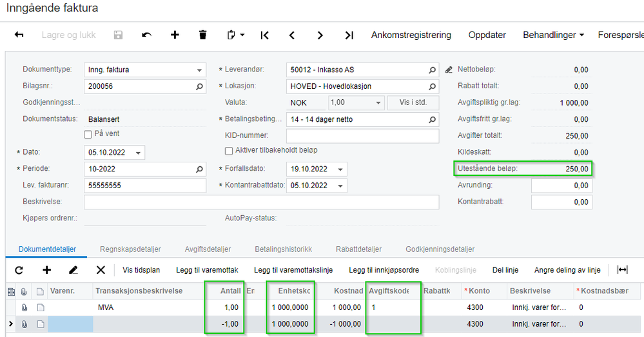Delete row with grid X icon
Image resolution: width=644 pixels, height=337 pixels.
(x=101, y=270)
